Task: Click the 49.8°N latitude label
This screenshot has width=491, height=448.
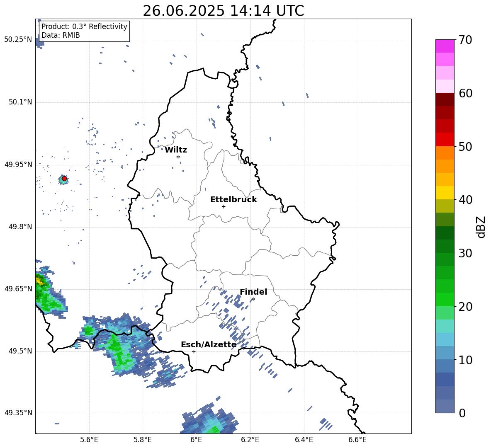Action: pyautogui.click(x=20, y=227)
